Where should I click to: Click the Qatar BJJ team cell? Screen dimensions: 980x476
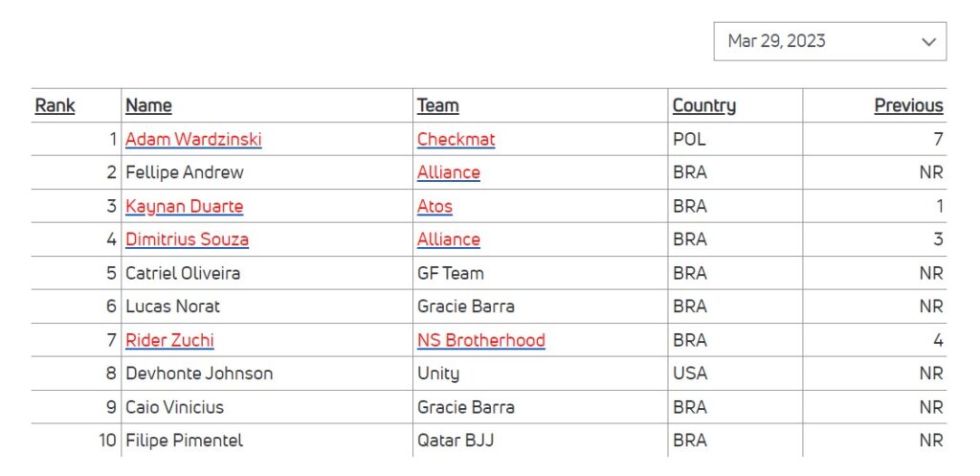coord(455,441)
